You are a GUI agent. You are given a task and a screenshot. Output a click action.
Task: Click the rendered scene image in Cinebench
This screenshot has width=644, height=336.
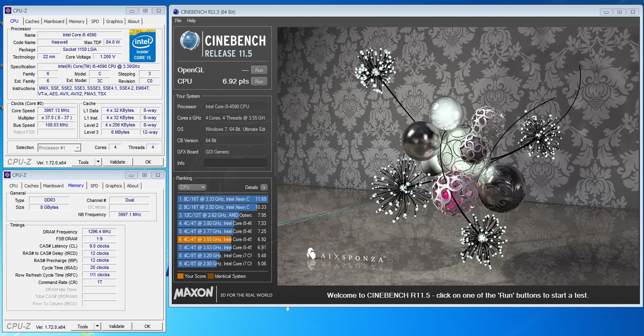458,156
